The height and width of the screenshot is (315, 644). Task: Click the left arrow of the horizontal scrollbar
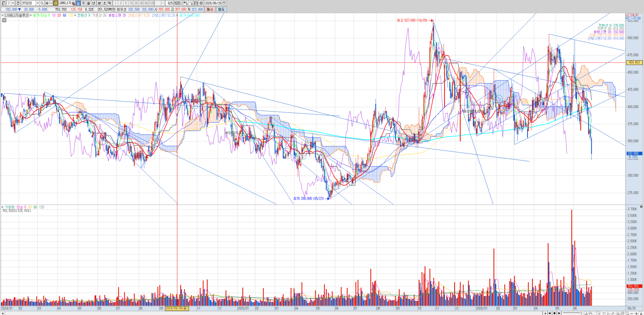[x=3, y=313]
